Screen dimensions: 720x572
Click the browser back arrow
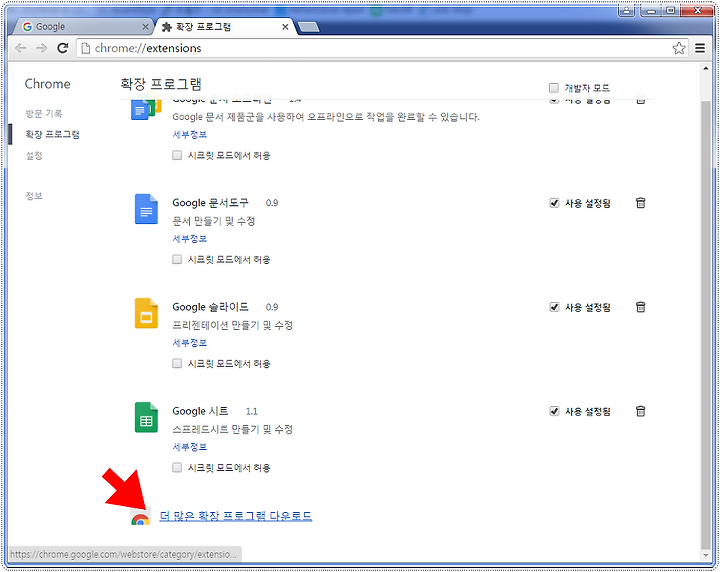pyautogui.click(x=21, y=48)
